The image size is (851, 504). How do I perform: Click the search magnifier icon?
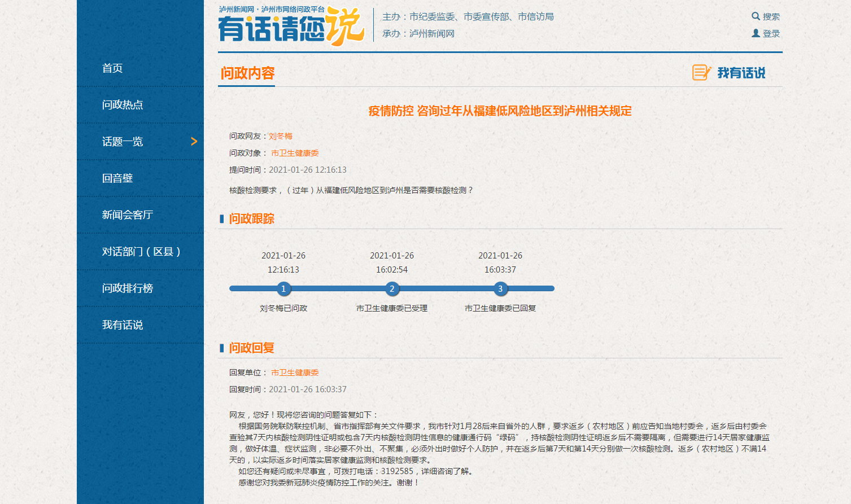tap(756, 16)
